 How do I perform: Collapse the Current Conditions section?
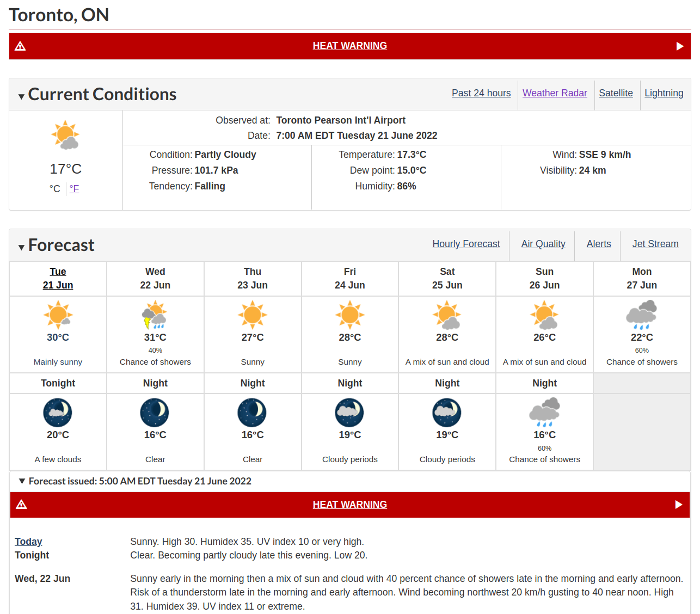(x=21, y=96)
